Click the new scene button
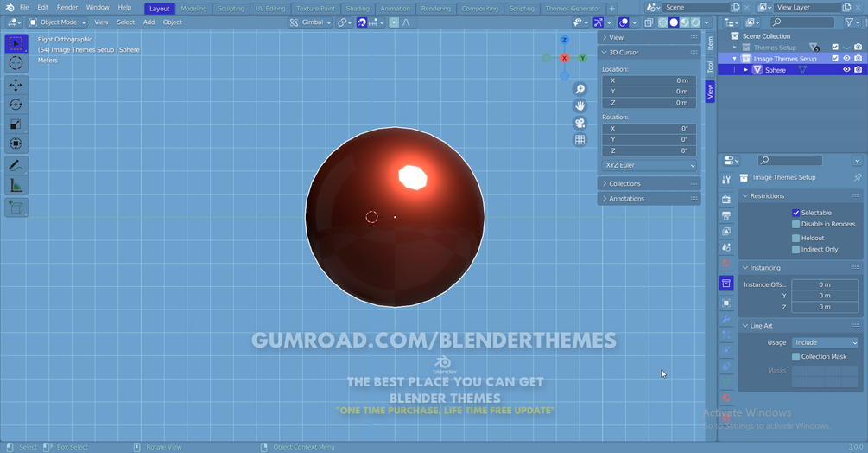The width and height of the screenshot is (868, 453). [735, 7]
